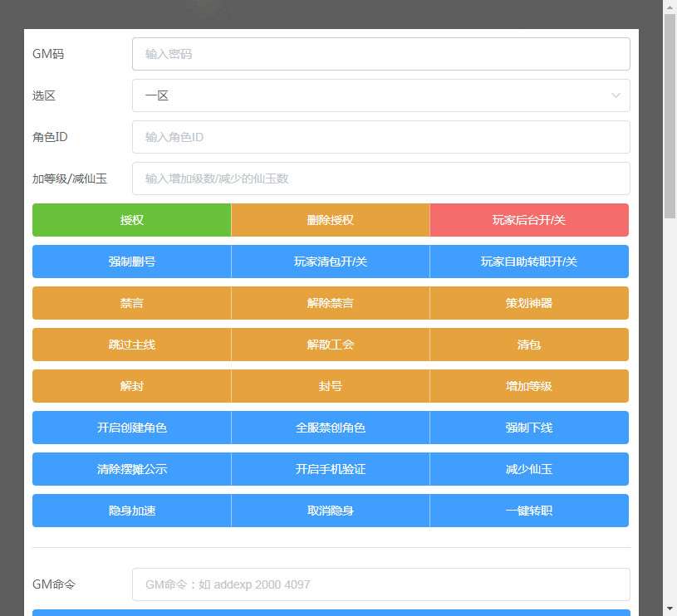
Task: Toggle 玩家清包开/关
Action: pos(330,262)
